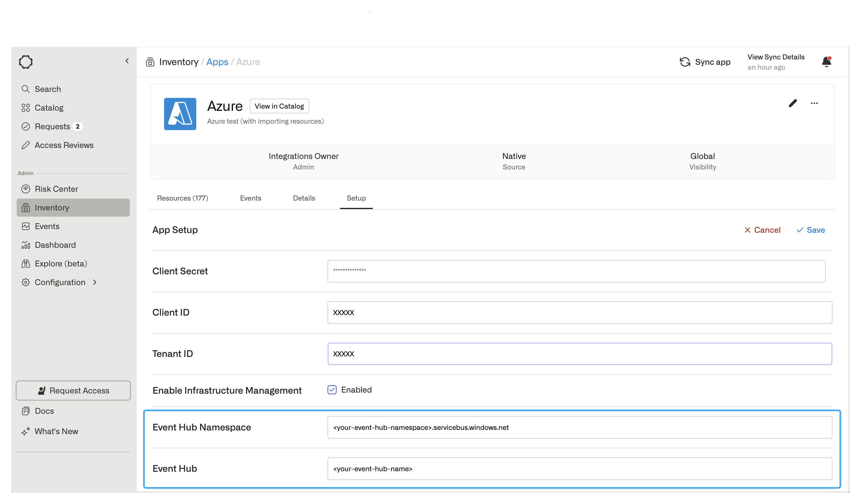Uncheck Enable Infrastructure Management checkbox
The image size is (861, 504).
(332, 389)
